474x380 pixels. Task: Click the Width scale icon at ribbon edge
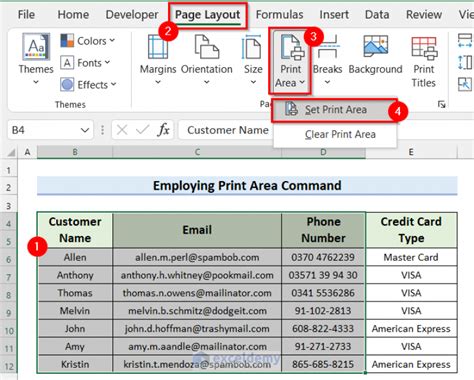coord(465,41)
